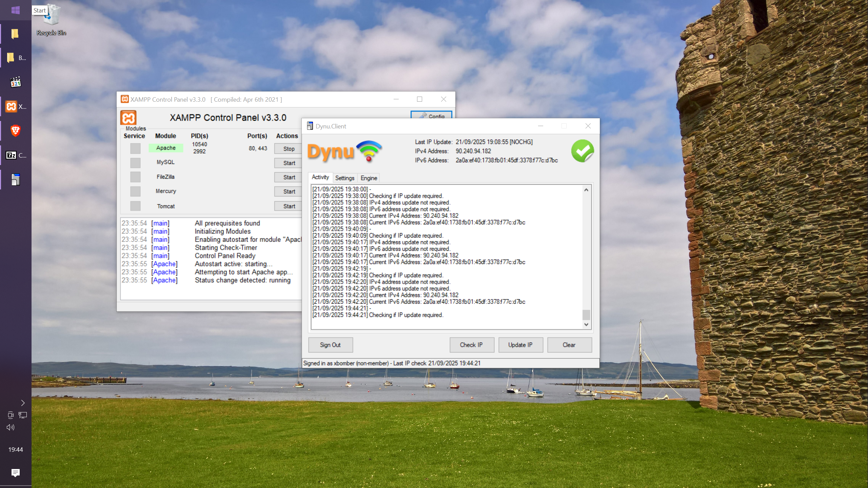Click the 19:38:08 'IPv4 address update not required' entry

click(x=381, y=203)
